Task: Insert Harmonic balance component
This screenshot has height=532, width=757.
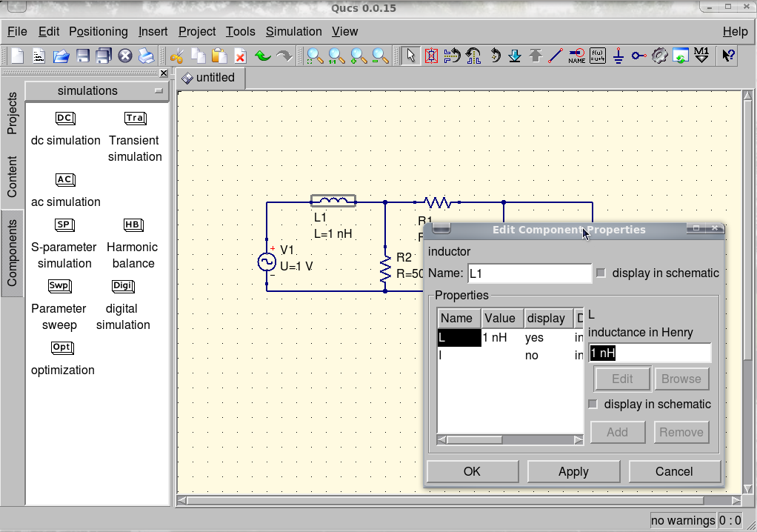Action: [133, 244]
